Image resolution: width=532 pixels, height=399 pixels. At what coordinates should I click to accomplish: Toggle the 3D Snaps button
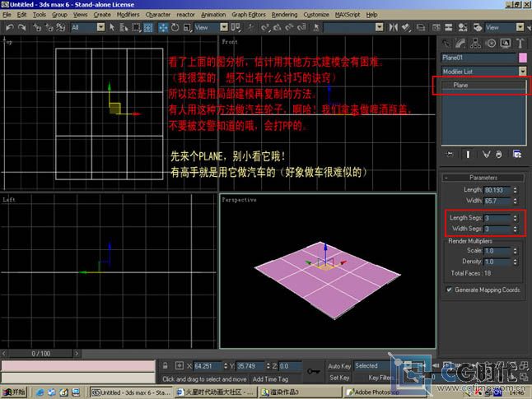click(265, 27)
